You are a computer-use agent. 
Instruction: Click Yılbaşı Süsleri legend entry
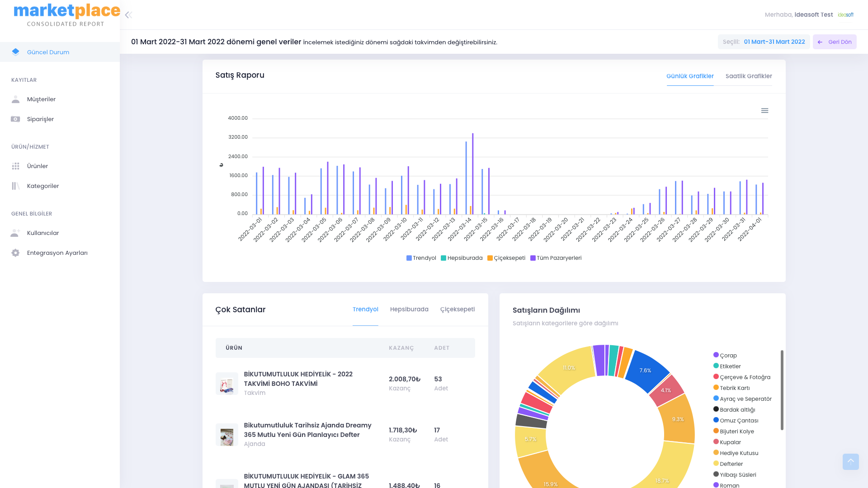pos(735,474)
